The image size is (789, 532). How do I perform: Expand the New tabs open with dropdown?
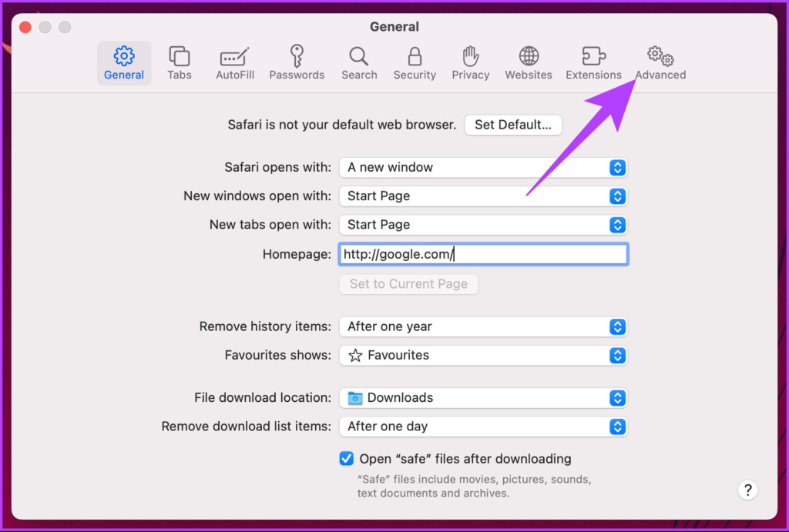483,225
